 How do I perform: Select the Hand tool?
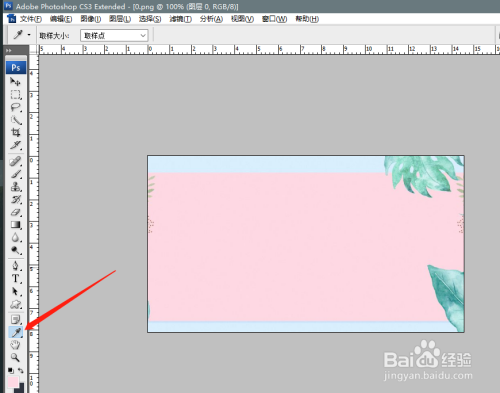pyautogui.click(x=15, y=345)
